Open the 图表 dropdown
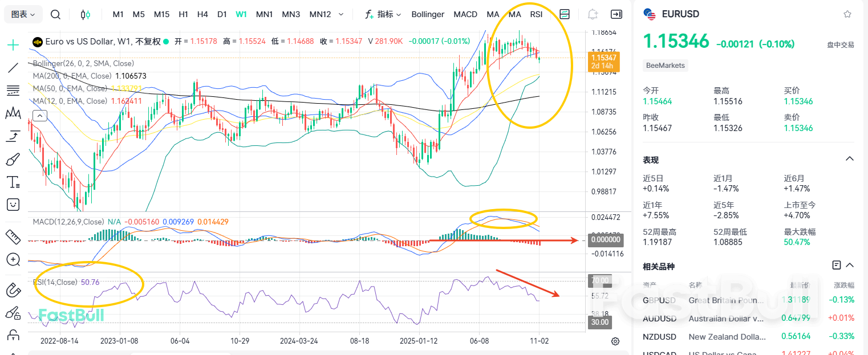The height and width of the screenshot is (355, 868). tap(23, 14)
